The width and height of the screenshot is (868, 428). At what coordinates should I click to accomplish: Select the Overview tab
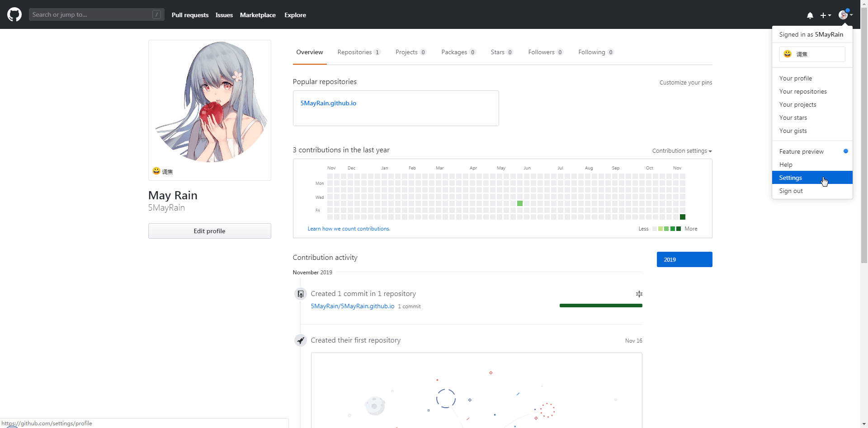pyautogui.click(x=310, y=52)
